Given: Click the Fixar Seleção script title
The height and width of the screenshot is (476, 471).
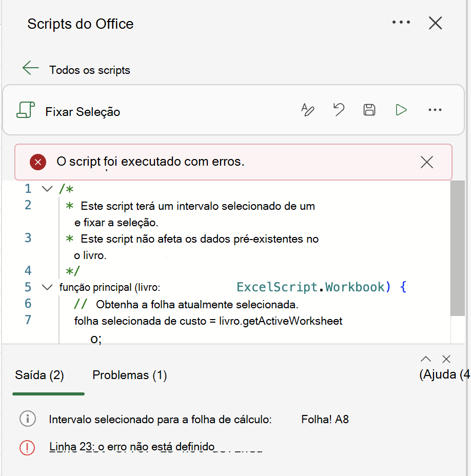Looking at the screenshot, I should coord(83,112).
